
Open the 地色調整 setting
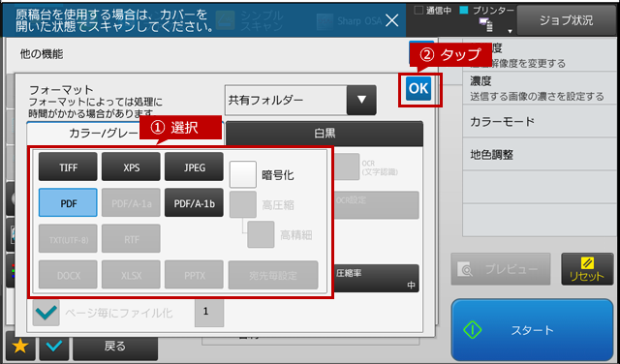point(540,155)
